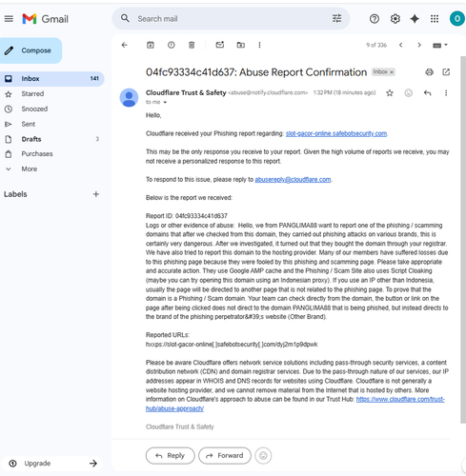
Task: Go back to inbox arrow
Action: [x=125, y=45]
